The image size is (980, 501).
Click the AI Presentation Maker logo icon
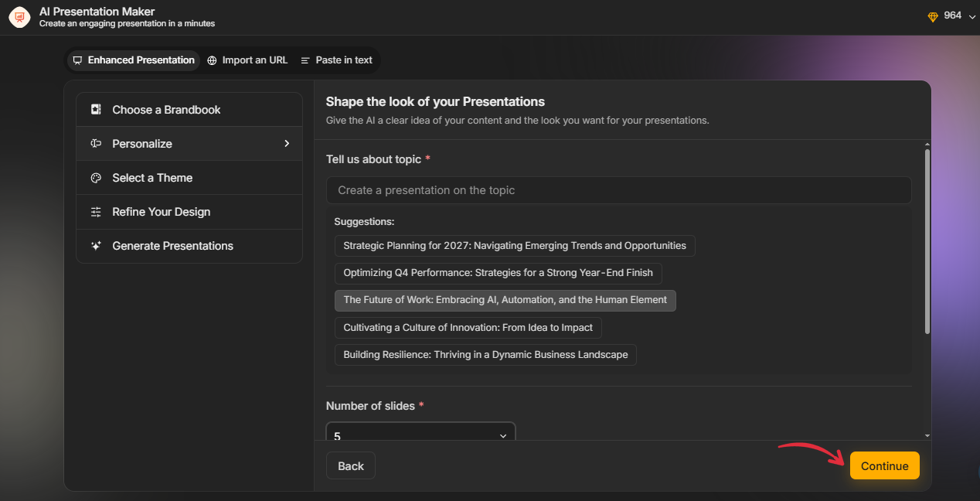(x=19, y=17)
